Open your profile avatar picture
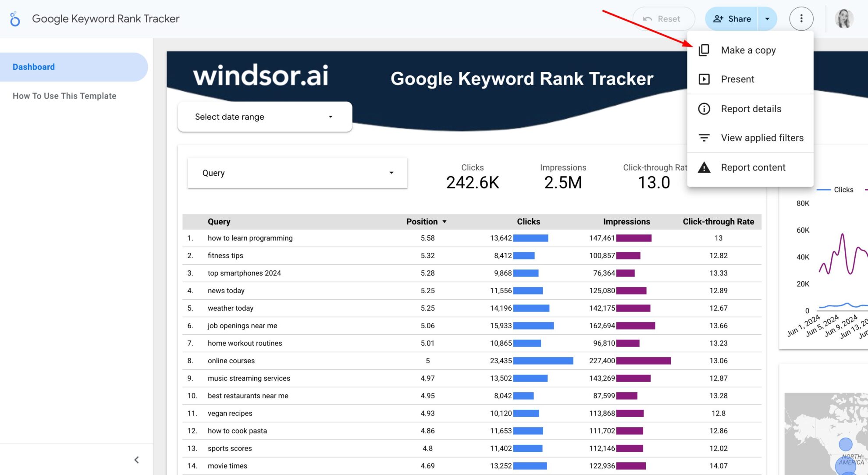The image size is (868, 475). (x=844, y=18)
